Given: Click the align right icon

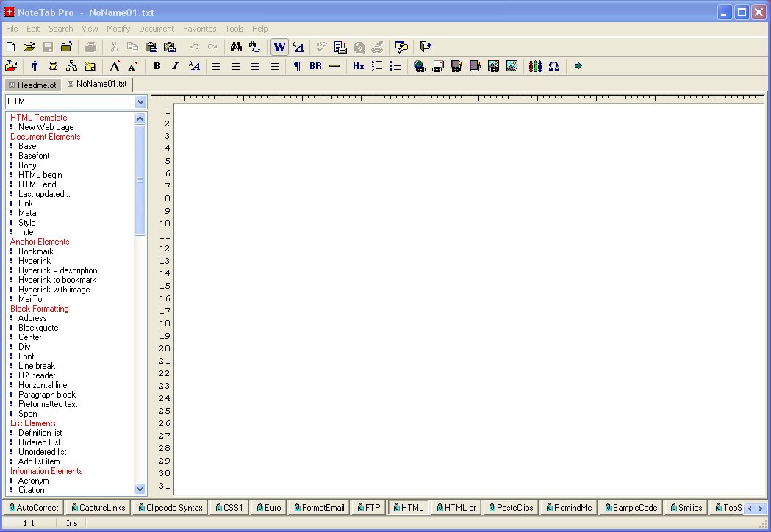Looking at the screenshot, I should tap(273, 66).
